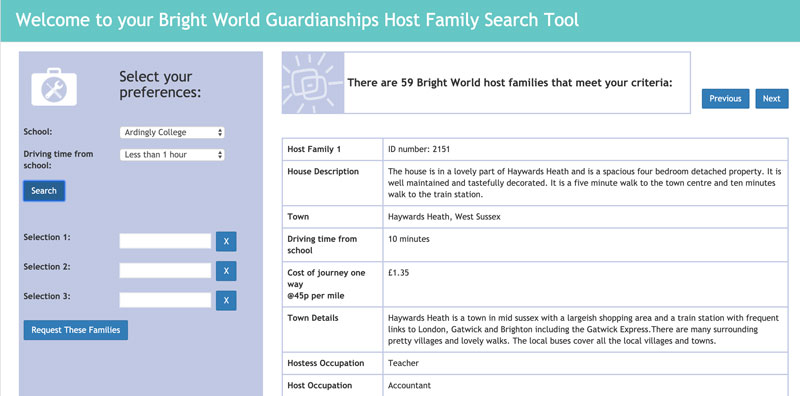Click the '10 minutes' driving time value
The image size is (800, 396).
[409, 239]
